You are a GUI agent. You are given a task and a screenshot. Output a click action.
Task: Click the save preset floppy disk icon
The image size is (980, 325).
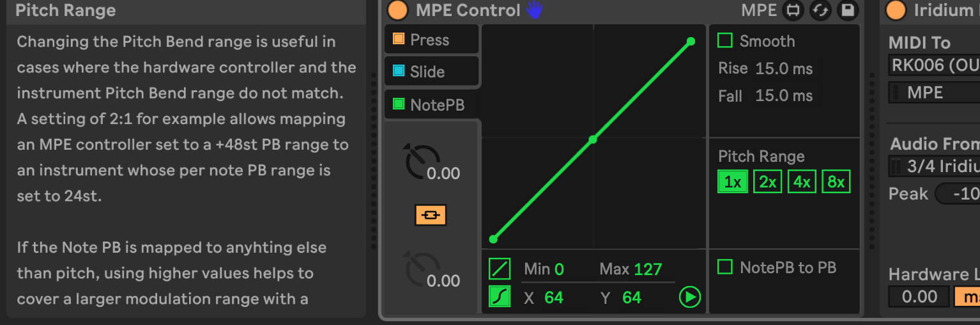point(847,10)
